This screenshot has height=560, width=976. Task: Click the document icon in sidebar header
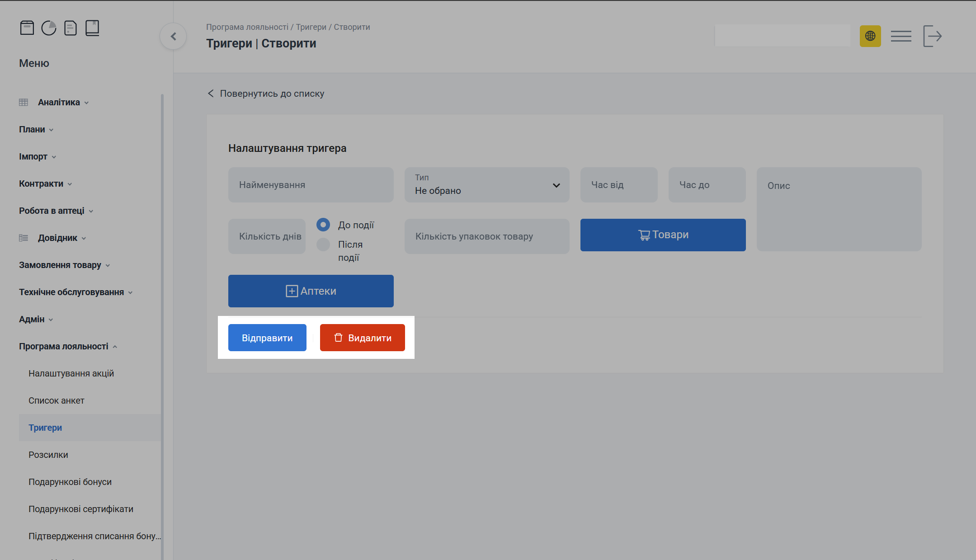(71, 28)
